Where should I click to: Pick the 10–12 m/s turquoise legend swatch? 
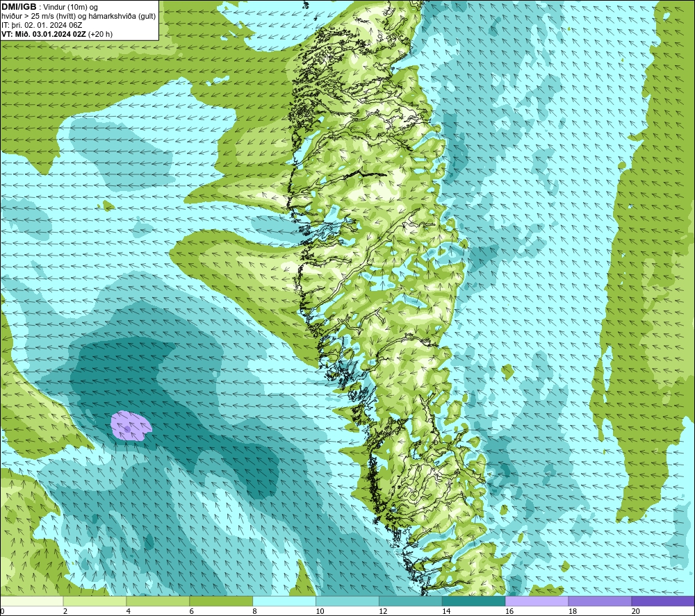click(347, 601)
